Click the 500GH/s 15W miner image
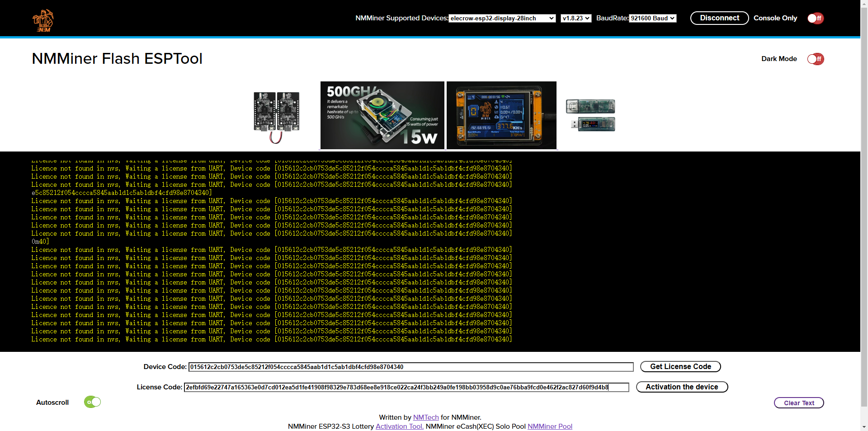 [x=382, y=115]
